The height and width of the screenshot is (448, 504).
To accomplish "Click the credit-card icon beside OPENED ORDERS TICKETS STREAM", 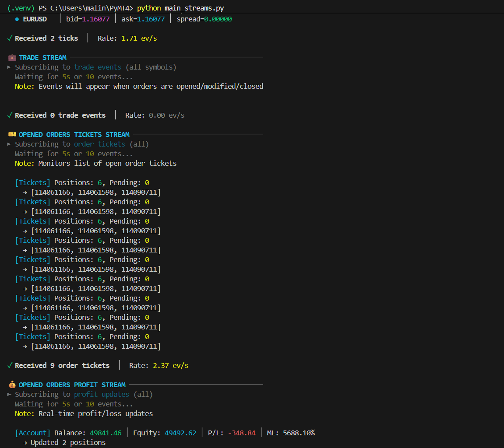I will (x=11, y=134).
